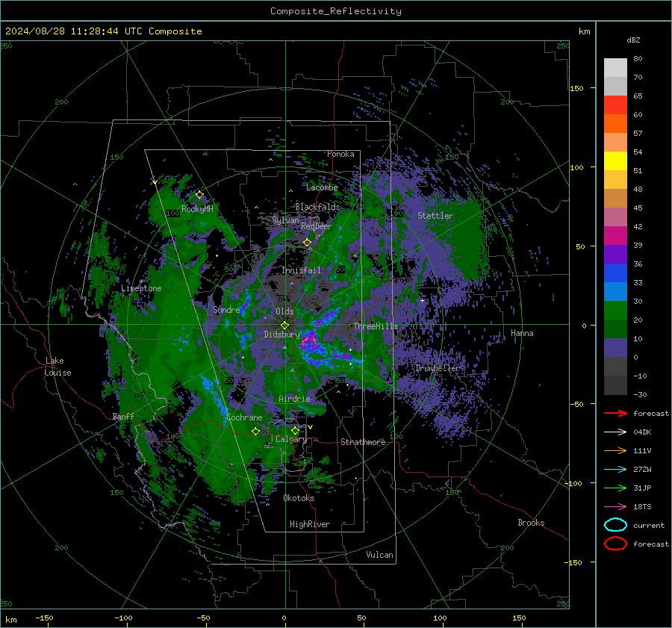Click the Airdrie city label
672x628 pixels.
pos(294,399)
